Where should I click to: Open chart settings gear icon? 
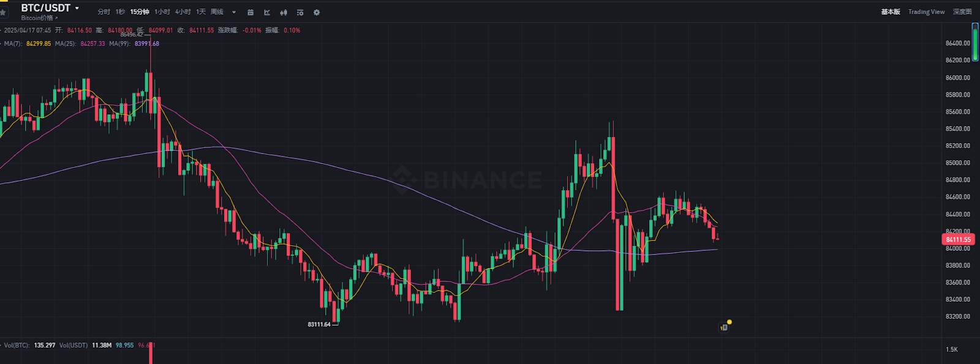tap(317, 12)
